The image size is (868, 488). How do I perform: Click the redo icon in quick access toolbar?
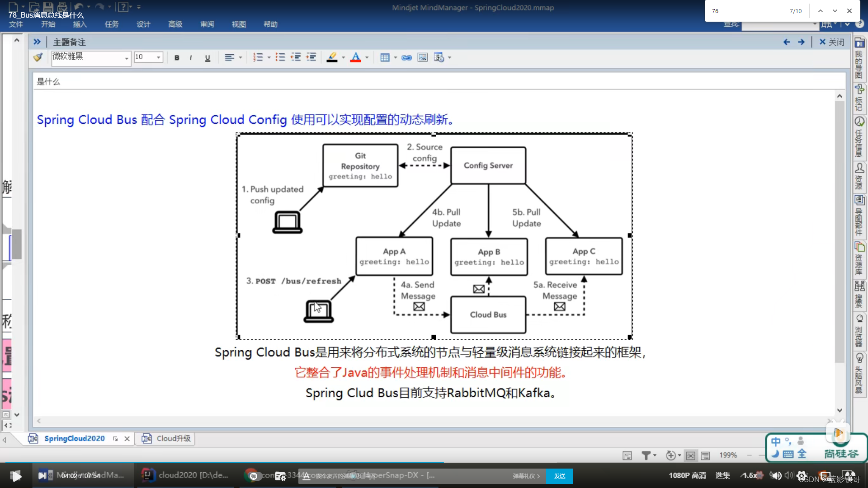click(x=99, y=7)
